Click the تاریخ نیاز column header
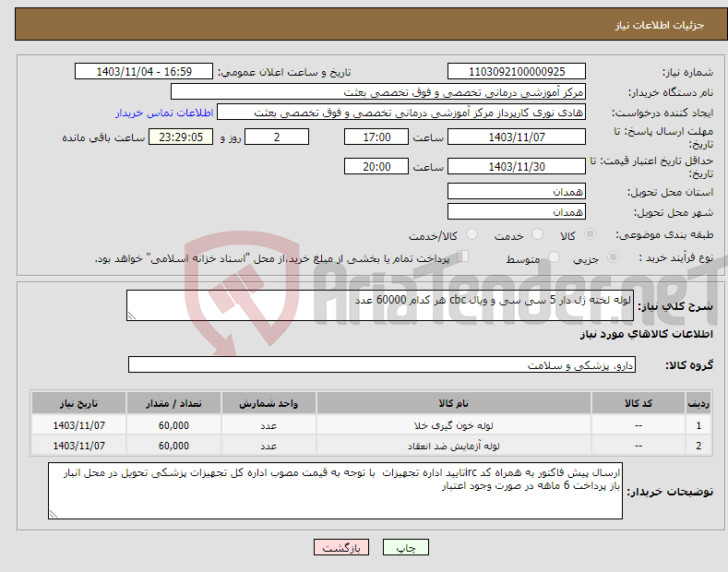Viewport: 728px width, 572px height. [79, 403]
